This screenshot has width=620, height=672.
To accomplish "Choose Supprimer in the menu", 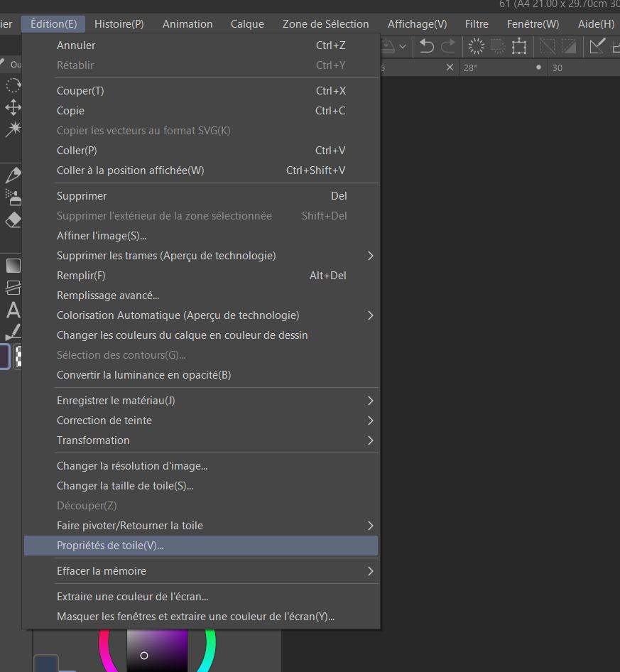I will (201, 196).
